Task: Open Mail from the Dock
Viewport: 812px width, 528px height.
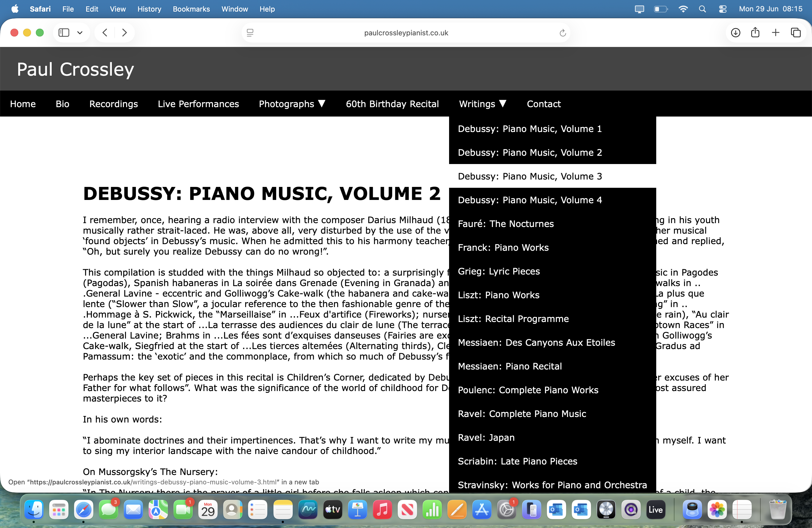Action: pos(133,509)
